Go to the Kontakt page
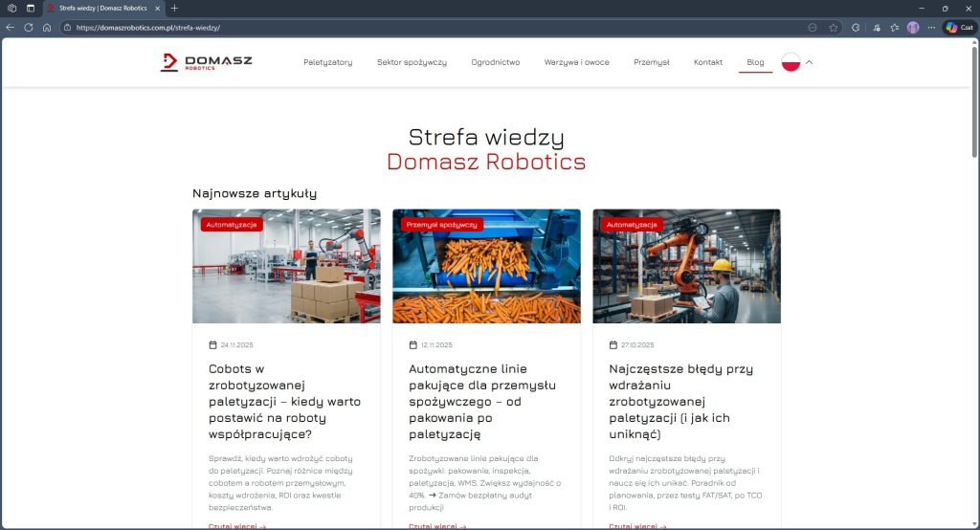Image resolution: width=980 pixels, height=530 pixels. coord(708,62)
